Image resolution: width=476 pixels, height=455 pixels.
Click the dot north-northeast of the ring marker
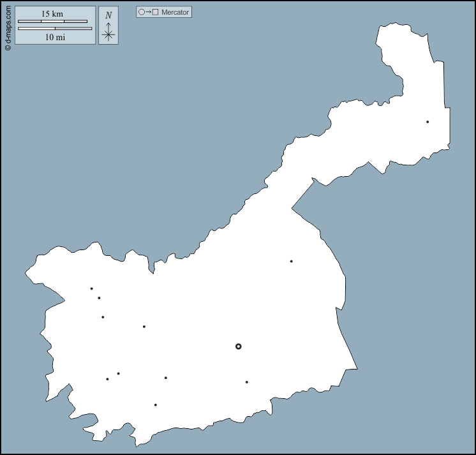click(x=291, y=261)
